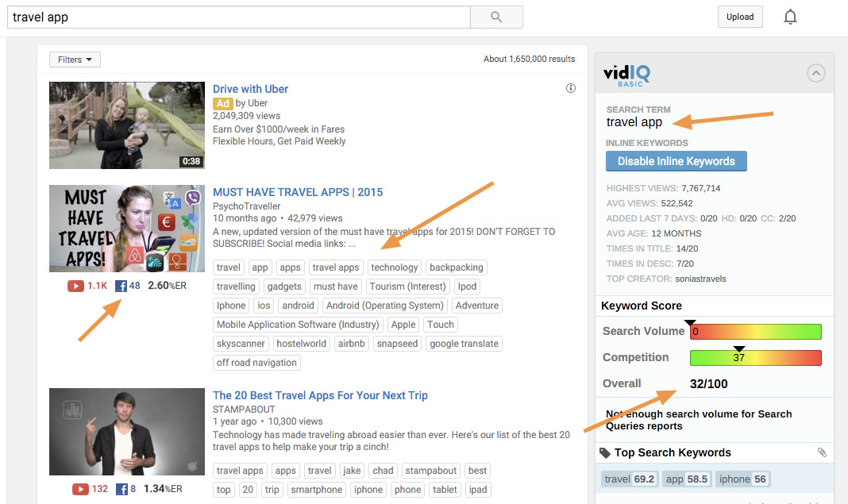This screenshot has height=504, width=848.
Task: Open the notifications bell
Action: (x=790, y=17)
